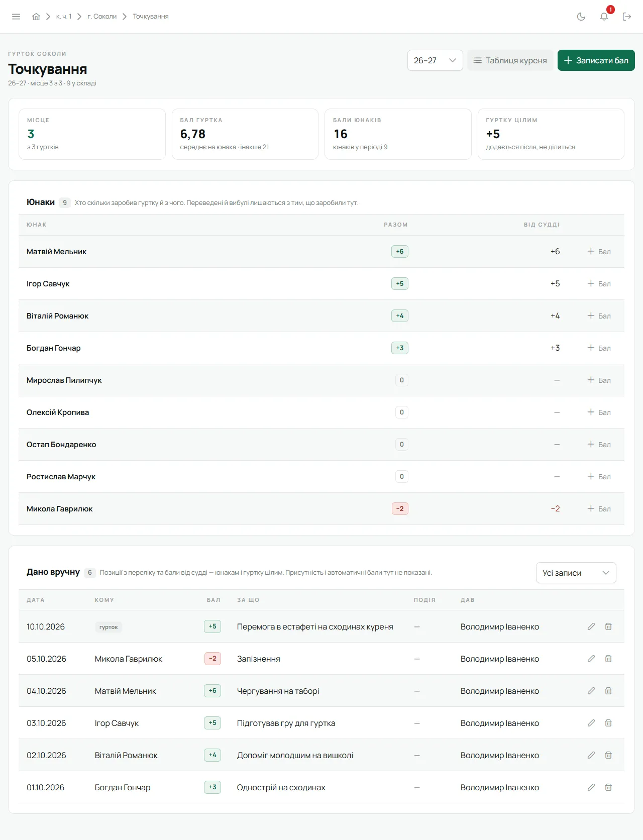Expand the Усі записи filter dropdown
The width and height of the screenshot is (643, 840).
coord(576,573)
